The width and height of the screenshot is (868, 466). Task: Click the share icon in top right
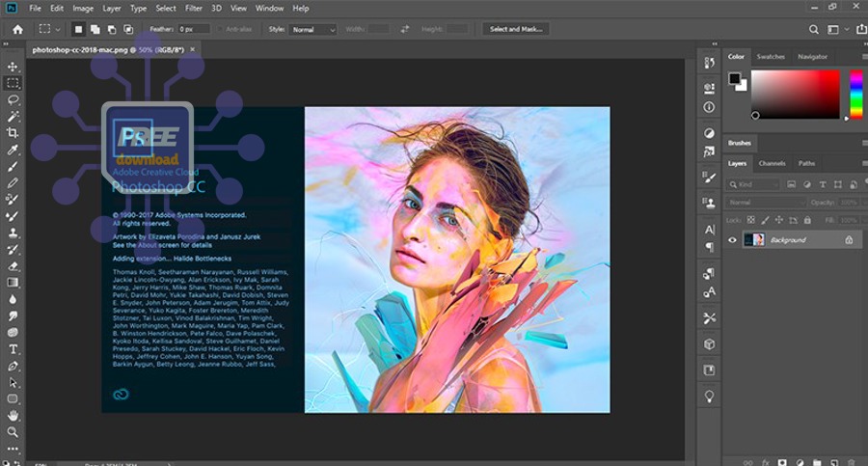pyautogui.click(x=861, y=29)
